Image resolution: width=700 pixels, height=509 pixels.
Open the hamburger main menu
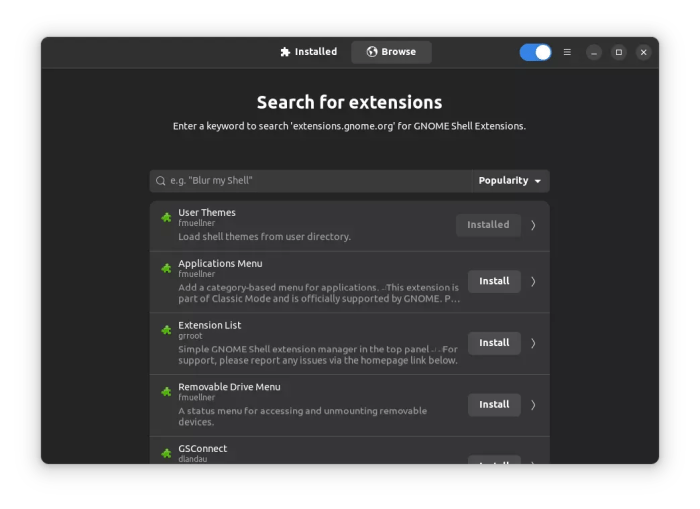(567, 52)
